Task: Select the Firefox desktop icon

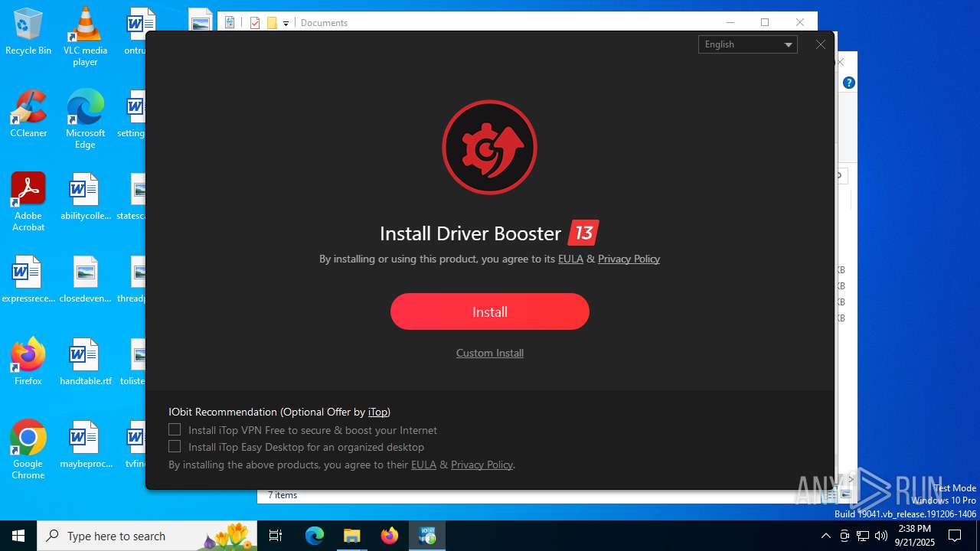Action: point(28,362)
